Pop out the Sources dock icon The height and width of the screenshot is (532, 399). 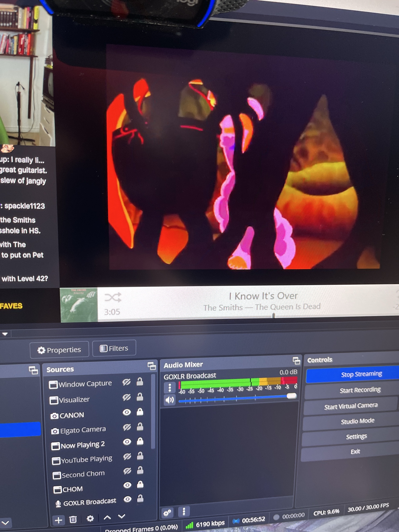point(152,366)
